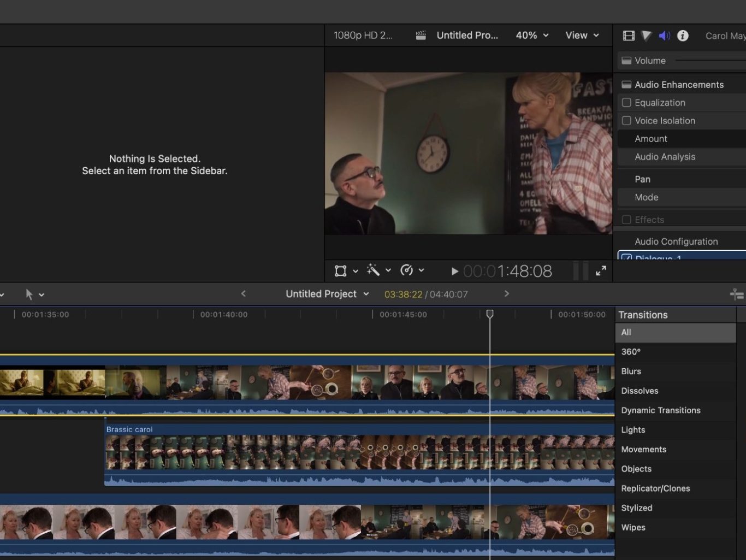Image resolution: width=746 pixels, height=560 pixels.
Task: Click the viewer video frame
Action: coord(469,154)
